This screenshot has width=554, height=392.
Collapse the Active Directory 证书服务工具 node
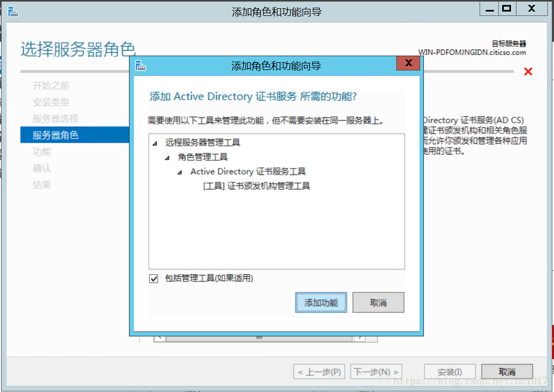click(x=180, y=172)
